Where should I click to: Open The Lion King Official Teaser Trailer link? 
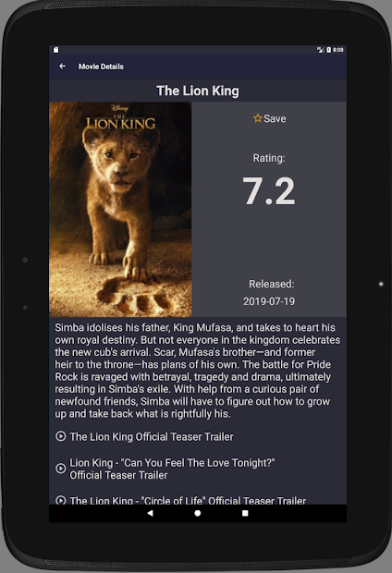tap(152, 437)
